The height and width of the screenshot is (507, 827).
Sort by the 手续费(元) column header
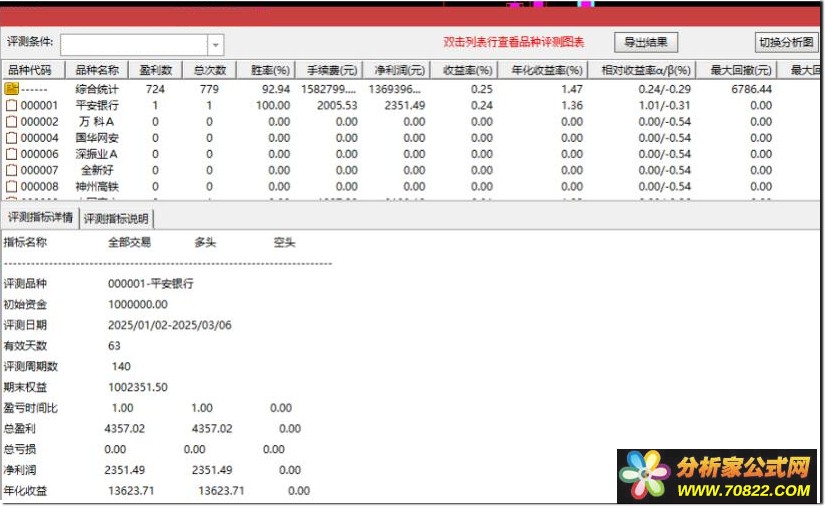329,70
